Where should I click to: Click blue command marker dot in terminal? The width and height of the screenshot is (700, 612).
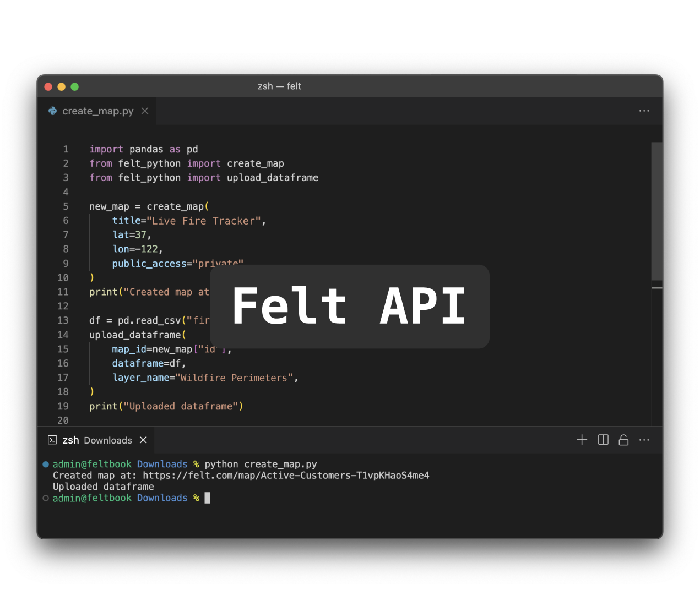tap(46, 465)
